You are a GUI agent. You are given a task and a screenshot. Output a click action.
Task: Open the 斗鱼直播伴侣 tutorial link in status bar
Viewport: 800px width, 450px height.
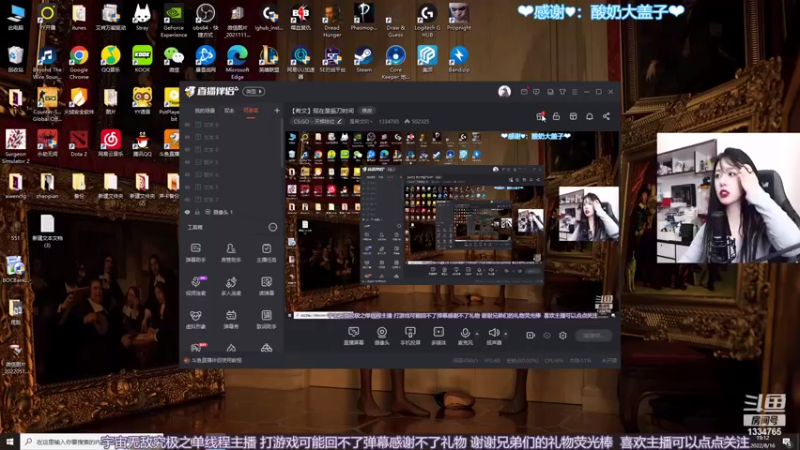pyautogui.click(x=214, y=360)
